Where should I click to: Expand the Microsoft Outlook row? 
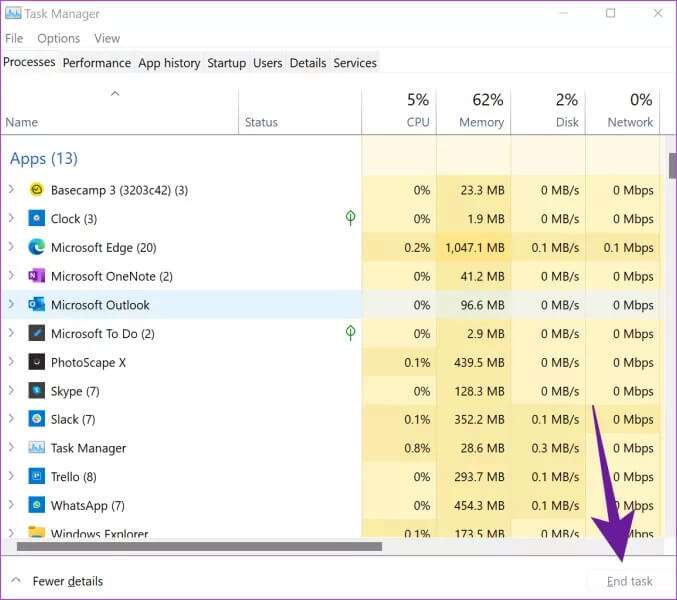click(x=12, y=304)
